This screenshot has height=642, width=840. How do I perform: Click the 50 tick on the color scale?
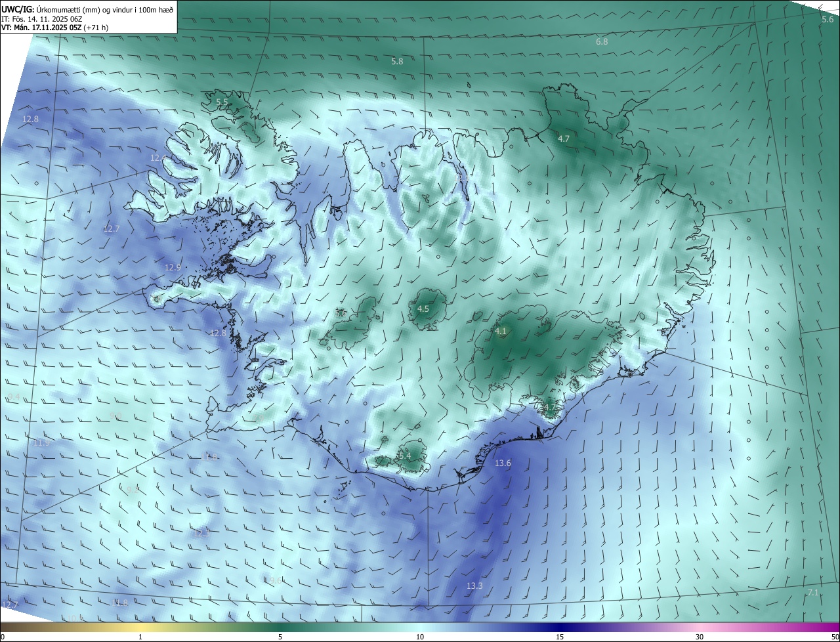click(835, 637)
